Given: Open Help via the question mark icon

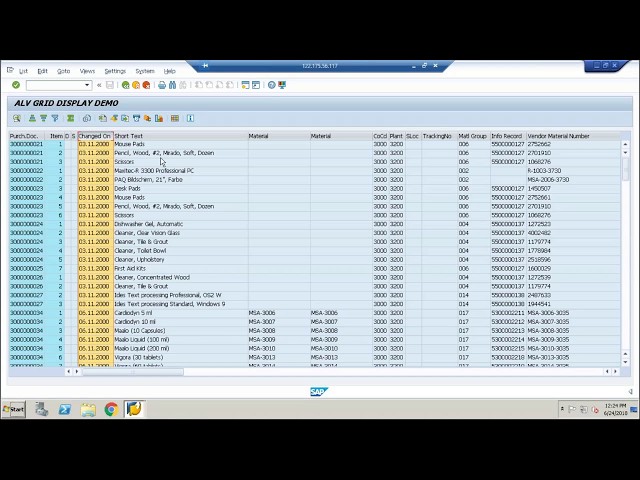Looking at the screenshot, I should point(271,85).
